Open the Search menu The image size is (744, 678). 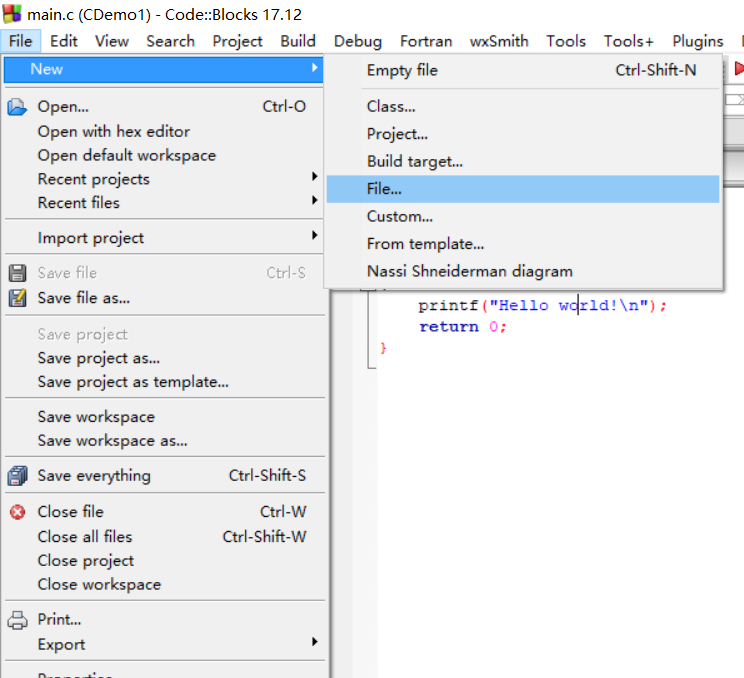(x=170, y=41)
